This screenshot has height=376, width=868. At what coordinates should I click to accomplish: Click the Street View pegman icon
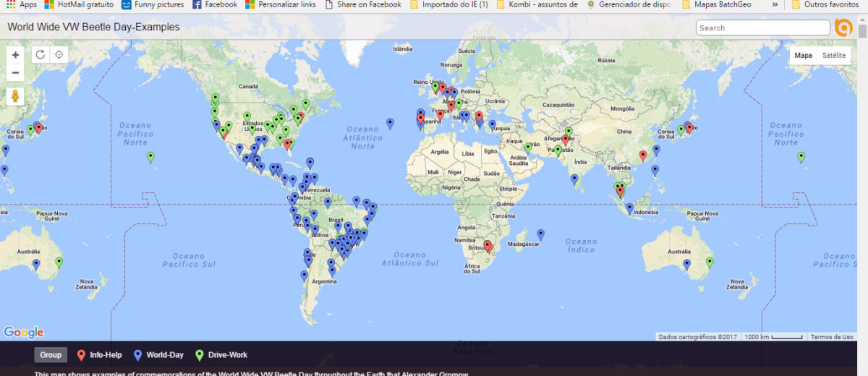pyautogui.click(x=15, y=96)
